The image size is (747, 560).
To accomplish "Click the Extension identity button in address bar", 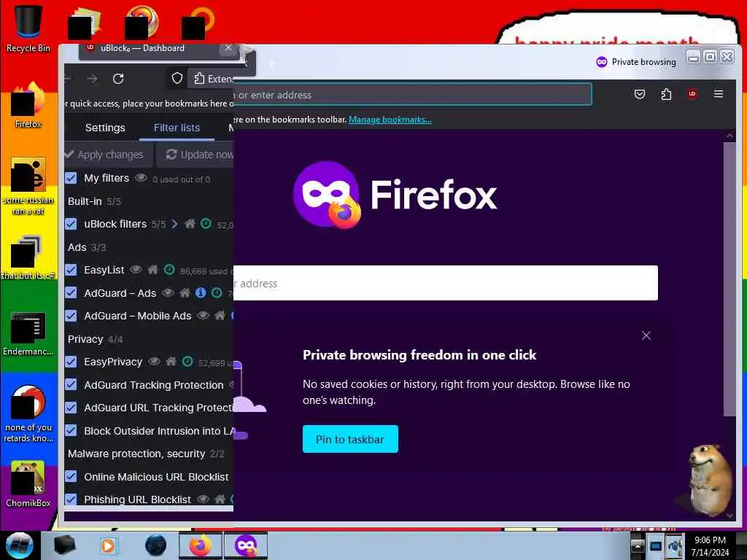I will [x=212, y=79].
